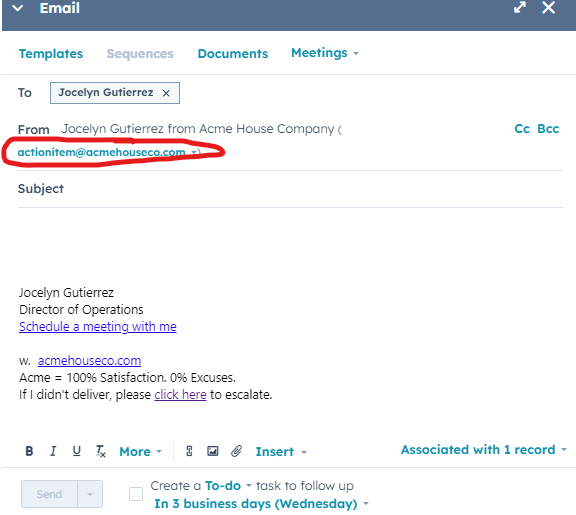This screenshot has height=515, width=576.
Task: Collapse email panel with chevron
Action: 17,8
